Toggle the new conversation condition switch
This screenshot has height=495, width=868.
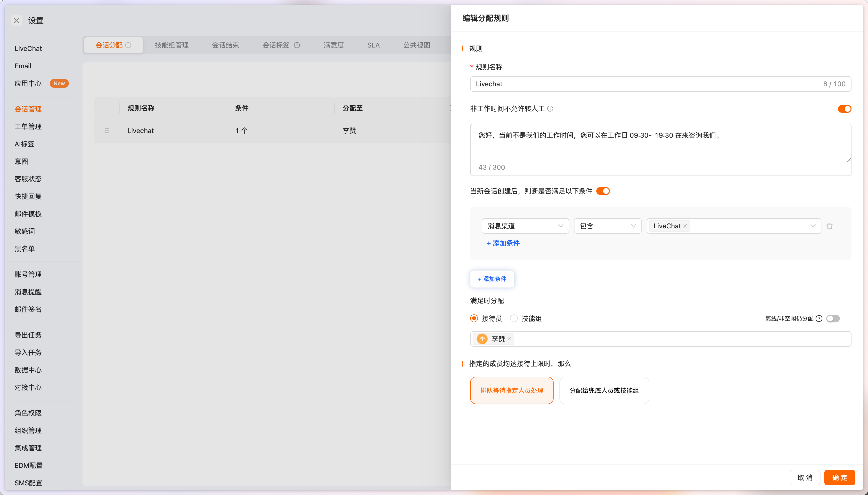[x=603, y=191]
